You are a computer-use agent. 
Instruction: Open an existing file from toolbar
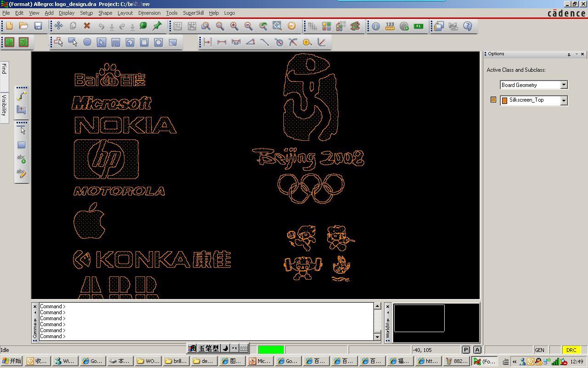(x=23, y=26)
